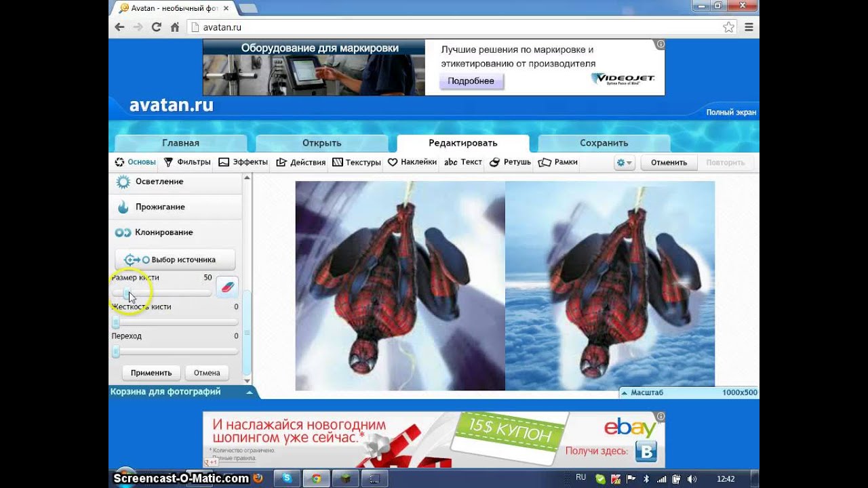Screen dimensions: 868x488
Task: Switch to the Сохранить tab
Action: [604, 143]
